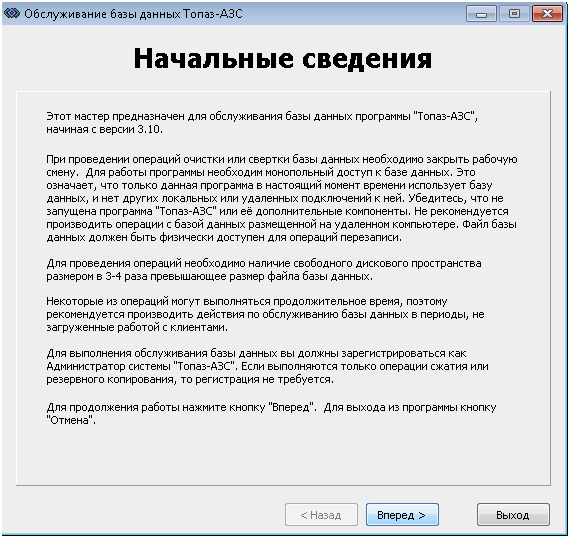Image resolution: width=570 pixels, height=538 pixels.
Task: Click the "Начальные сведения" heading
Action: 283,59
